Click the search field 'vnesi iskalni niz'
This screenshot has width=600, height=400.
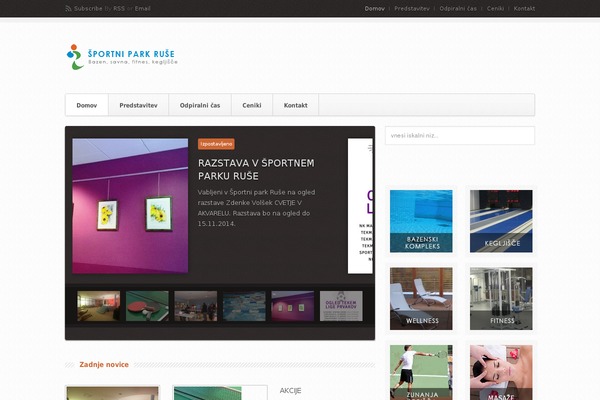click(x=460, y=136)
